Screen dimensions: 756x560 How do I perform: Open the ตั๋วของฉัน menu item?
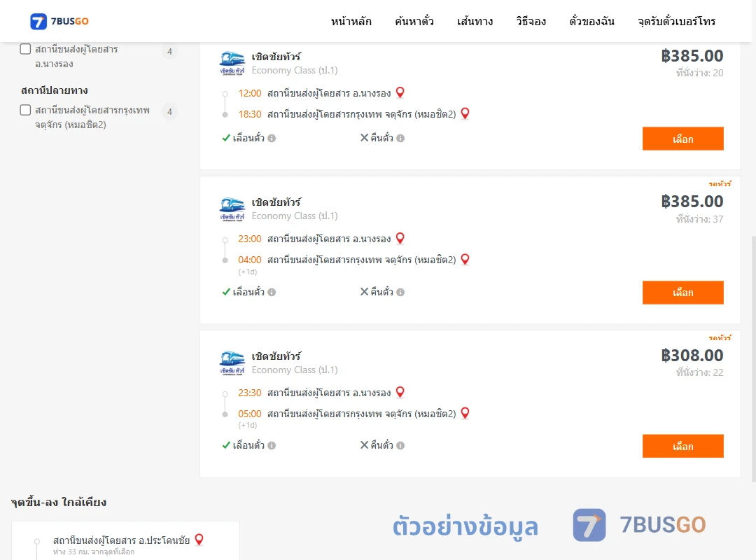[x=591, y=21]
